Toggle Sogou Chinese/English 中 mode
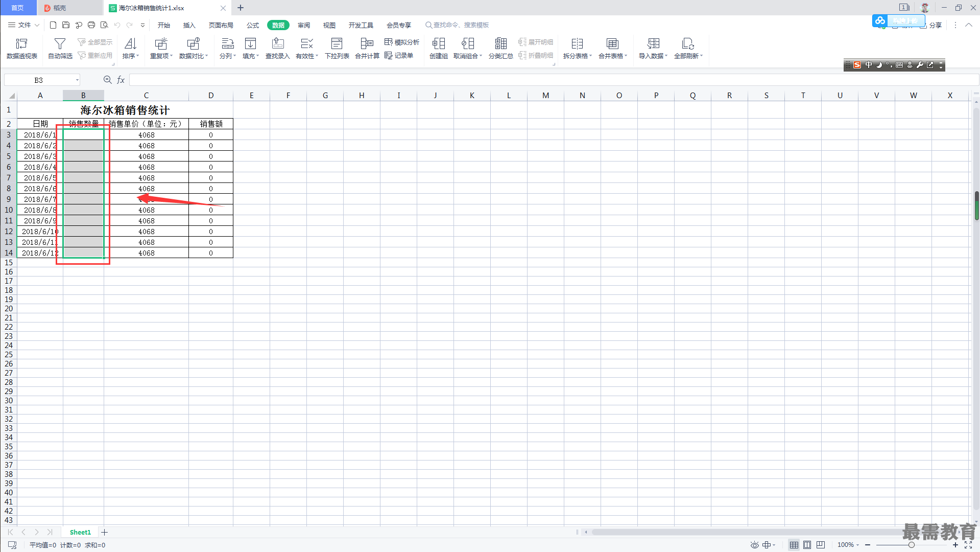The image size is (980, 552). pos(869,65)
